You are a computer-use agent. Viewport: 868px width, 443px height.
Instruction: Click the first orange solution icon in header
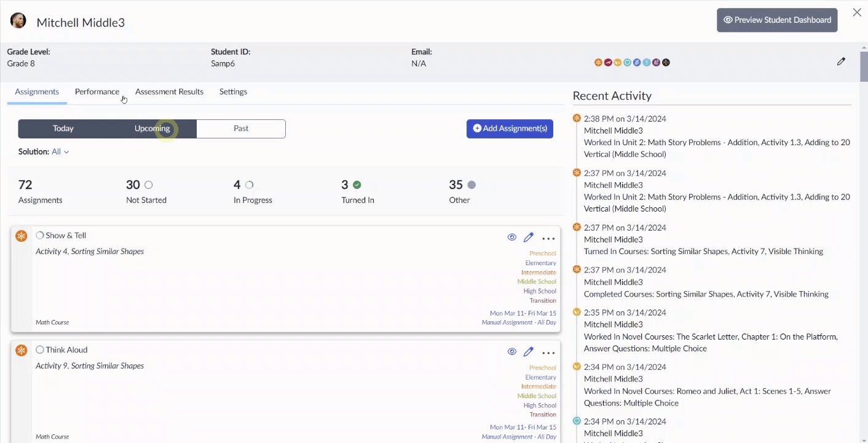click(598, 62)
